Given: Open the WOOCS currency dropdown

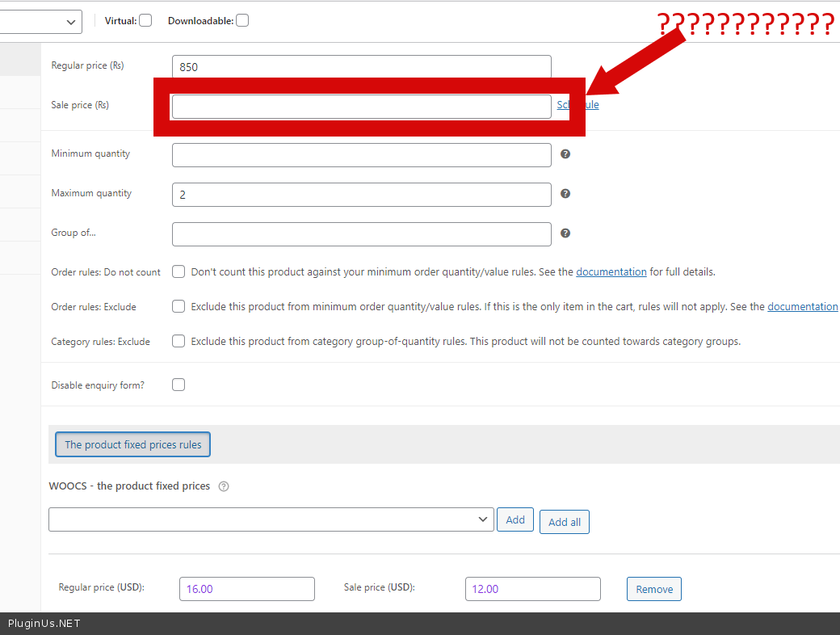Looking at the screenshot, I should (x=271, y=519).
